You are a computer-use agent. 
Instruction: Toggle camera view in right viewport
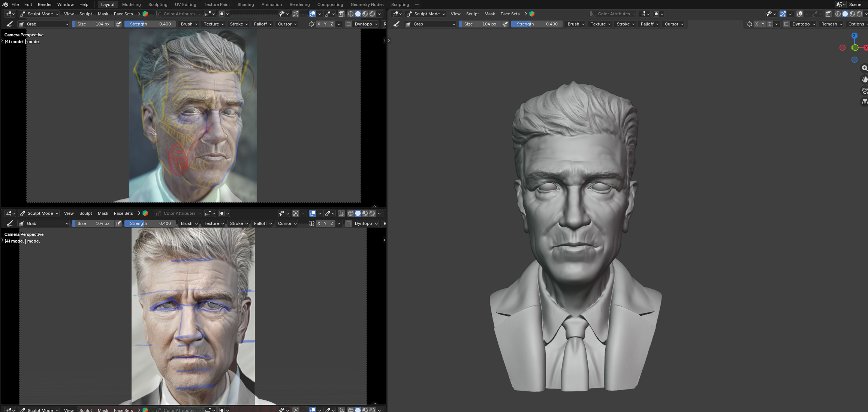[864, 91]
